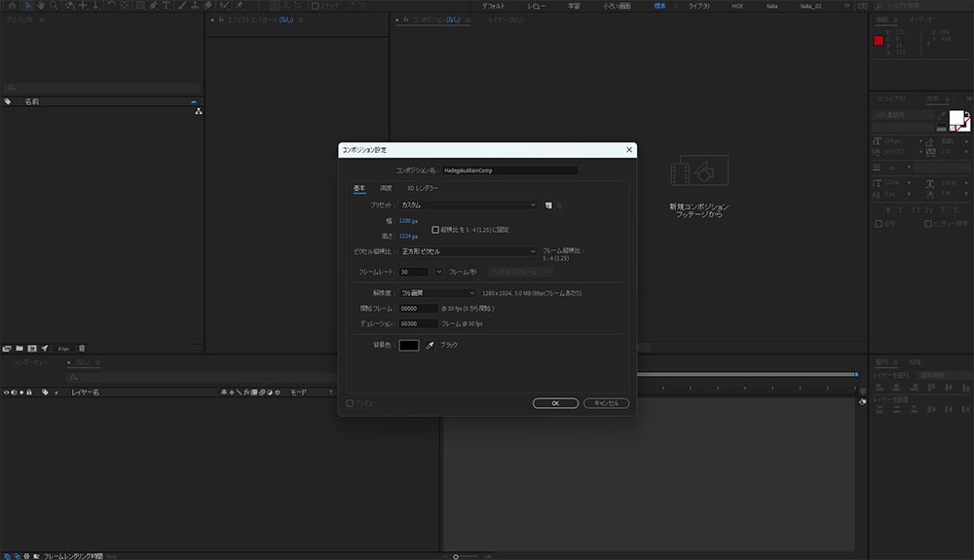Toggle the preview checkbox in the dialog
The height and width of the screenshot is (560, 974).
(x=351, y=403)
